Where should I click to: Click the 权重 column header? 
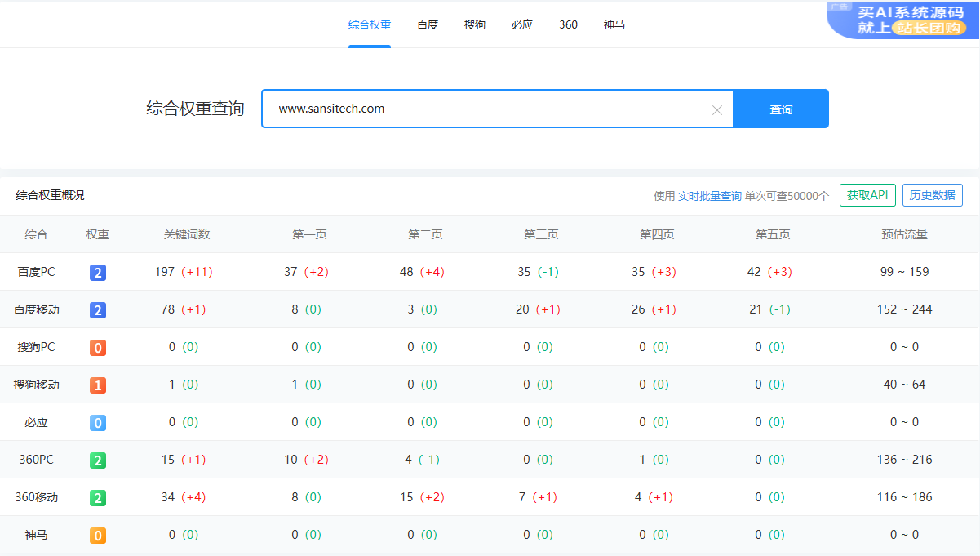tap(98, 234)
